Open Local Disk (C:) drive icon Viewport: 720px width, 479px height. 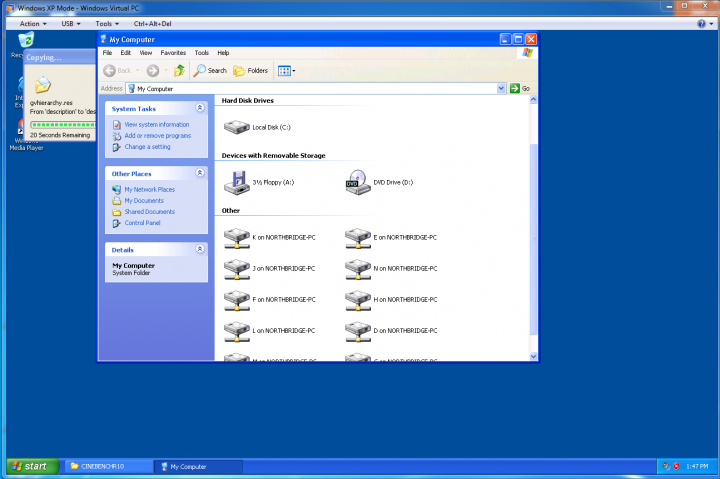pyautogui.click(x=236, y=127)
